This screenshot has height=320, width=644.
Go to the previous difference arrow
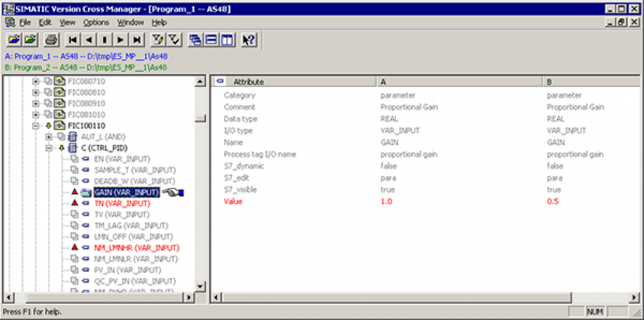(89, 40)
